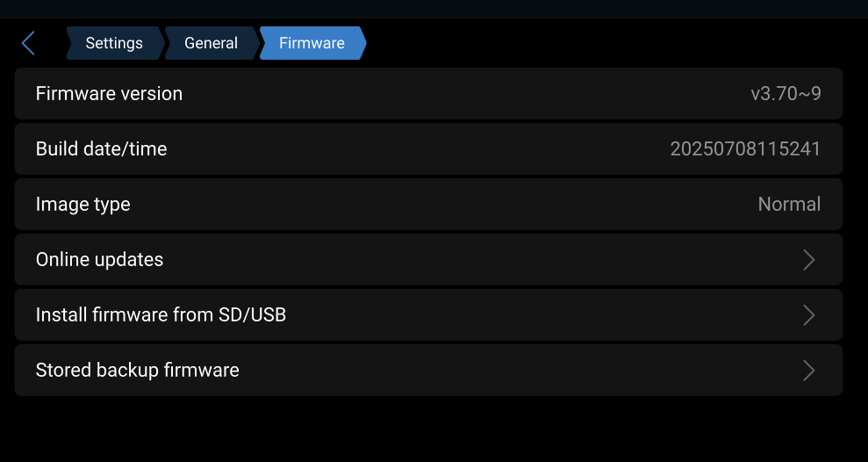Viewport: 868px width, 462px height.
Task: Select the Firmware breadcrumb tab
Action: coord(312,43)
